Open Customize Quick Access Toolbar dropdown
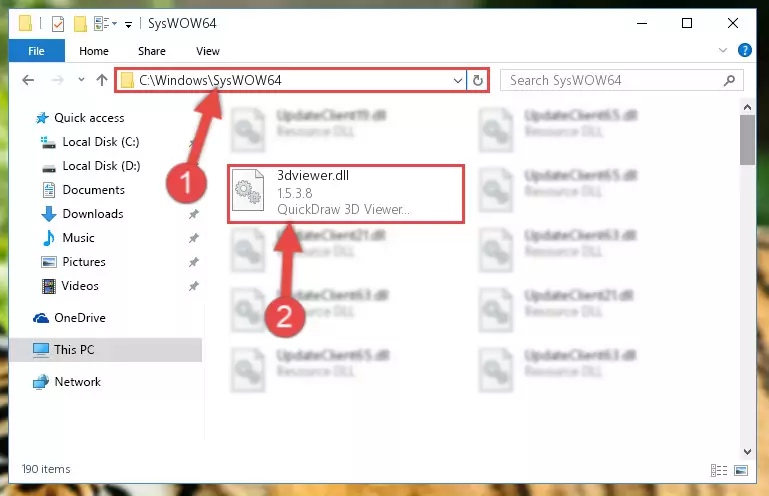769x496 pixels. 128,24
